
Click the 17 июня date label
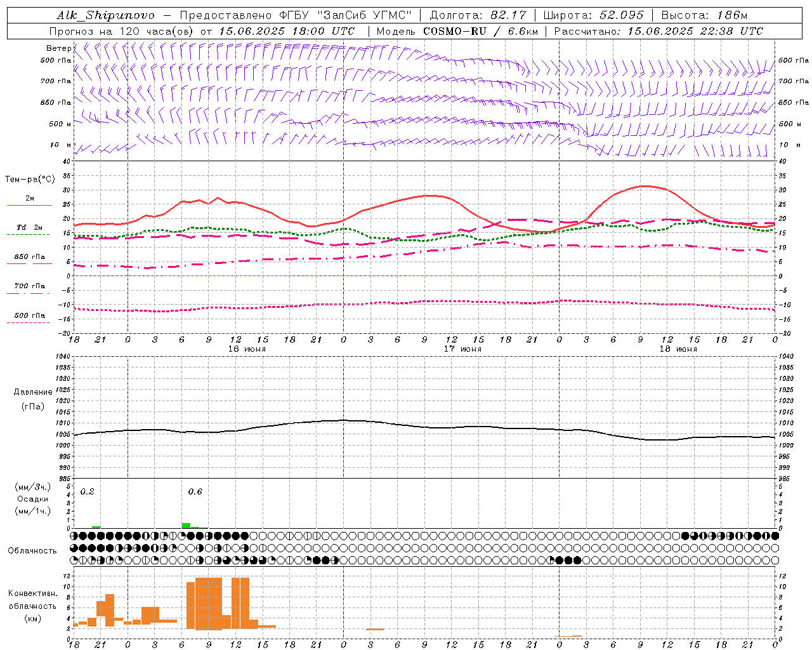(x=462, y=349)
